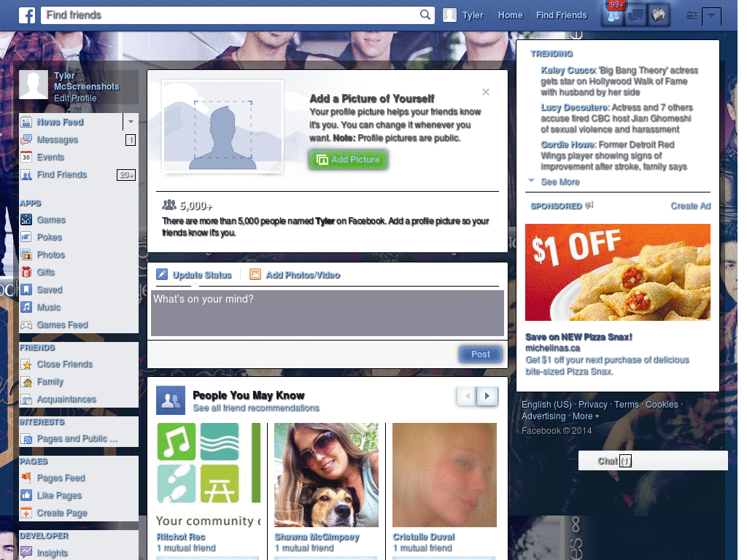The image size is (747, 560).
Task: Open the Chat bar
Action: pyautogui.click(x=653, y=461)
